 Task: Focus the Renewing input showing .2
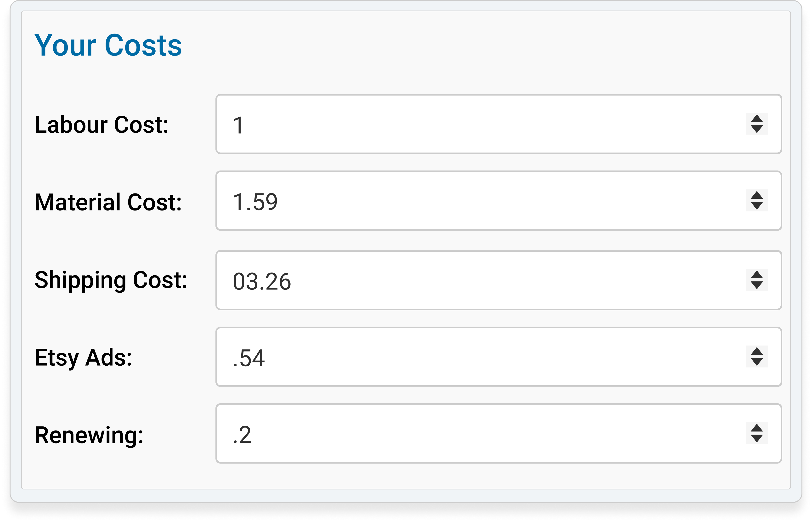(x=498, y=433)
